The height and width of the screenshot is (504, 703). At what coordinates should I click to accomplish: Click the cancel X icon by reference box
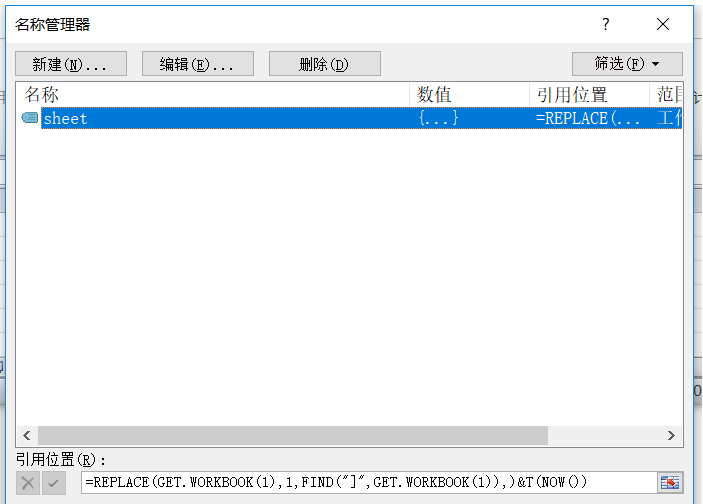point(28,483)
